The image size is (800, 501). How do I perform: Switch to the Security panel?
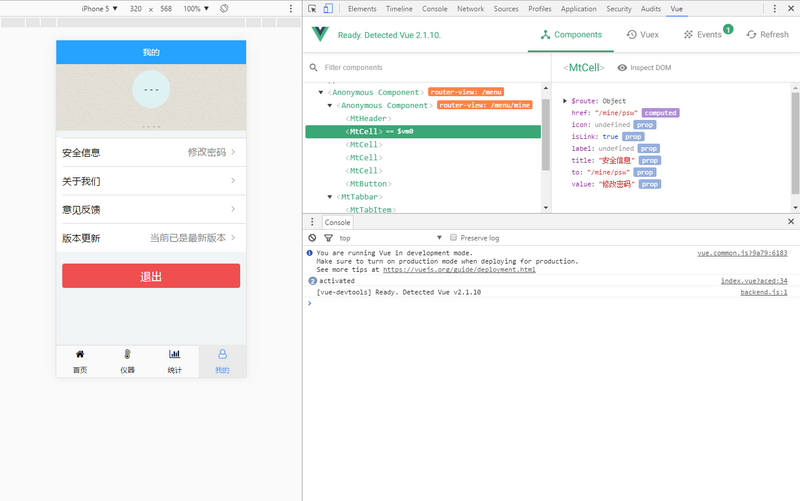click(619, 9)
